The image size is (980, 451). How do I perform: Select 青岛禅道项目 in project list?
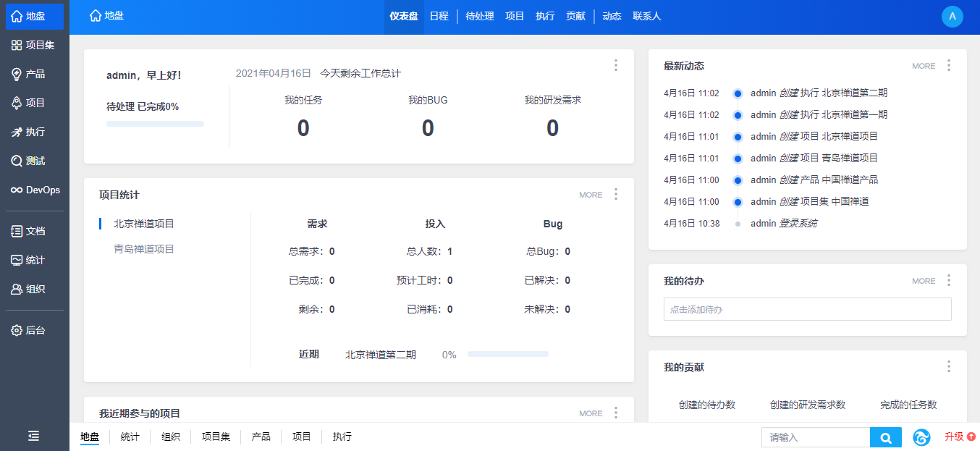pos(144,248)
